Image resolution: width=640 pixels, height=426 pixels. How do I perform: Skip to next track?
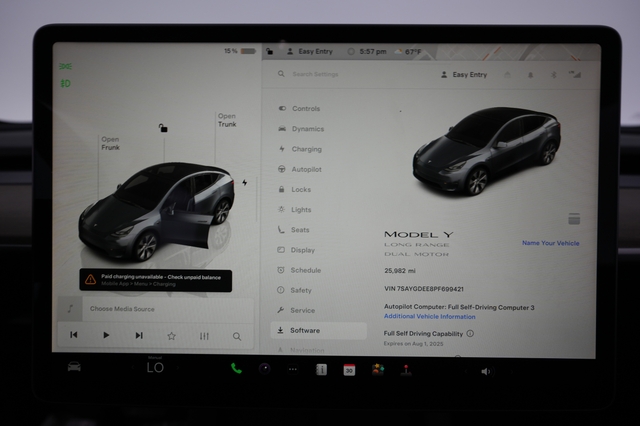(139, 335)
